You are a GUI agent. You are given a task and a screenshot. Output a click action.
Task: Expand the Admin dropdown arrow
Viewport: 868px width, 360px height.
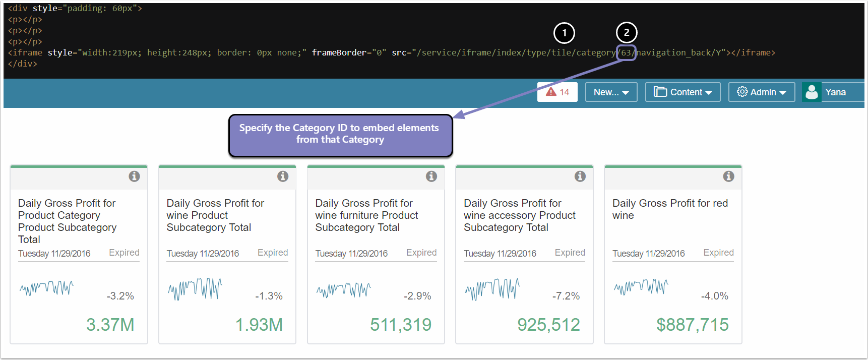(x=783, y=93)
